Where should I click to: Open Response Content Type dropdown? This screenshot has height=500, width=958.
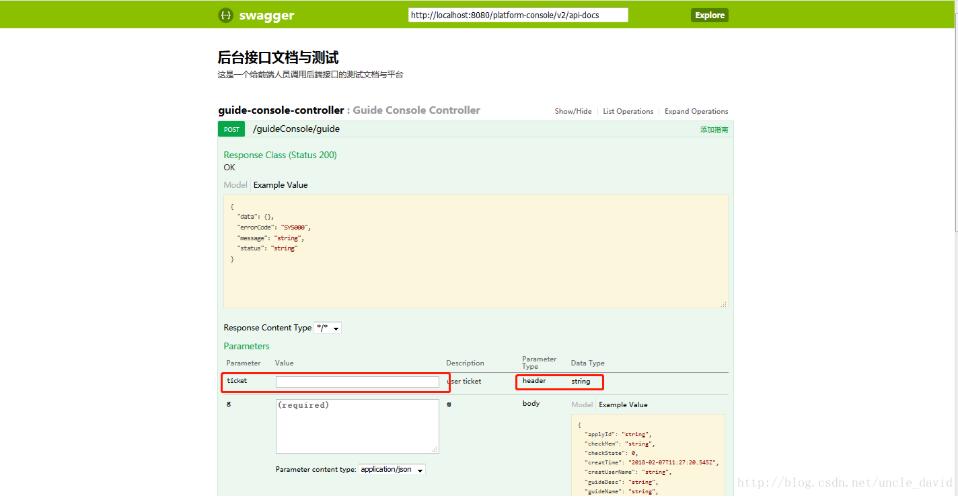point(328,328)
